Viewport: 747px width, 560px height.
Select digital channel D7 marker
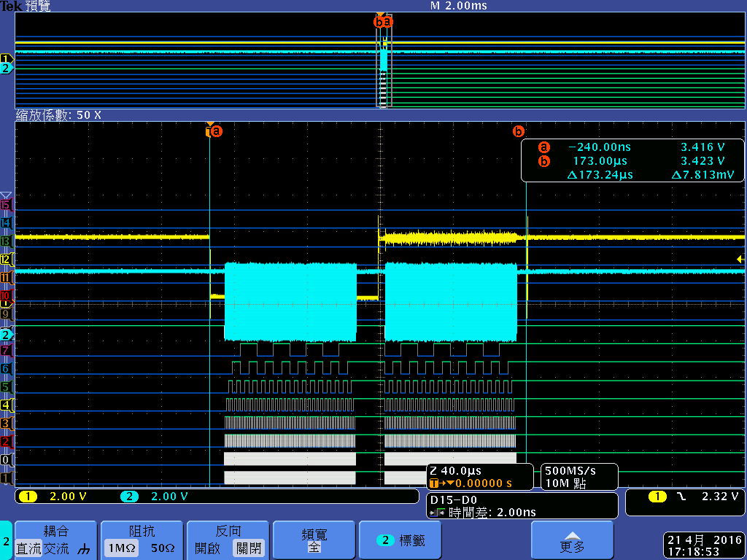[6, 351]
